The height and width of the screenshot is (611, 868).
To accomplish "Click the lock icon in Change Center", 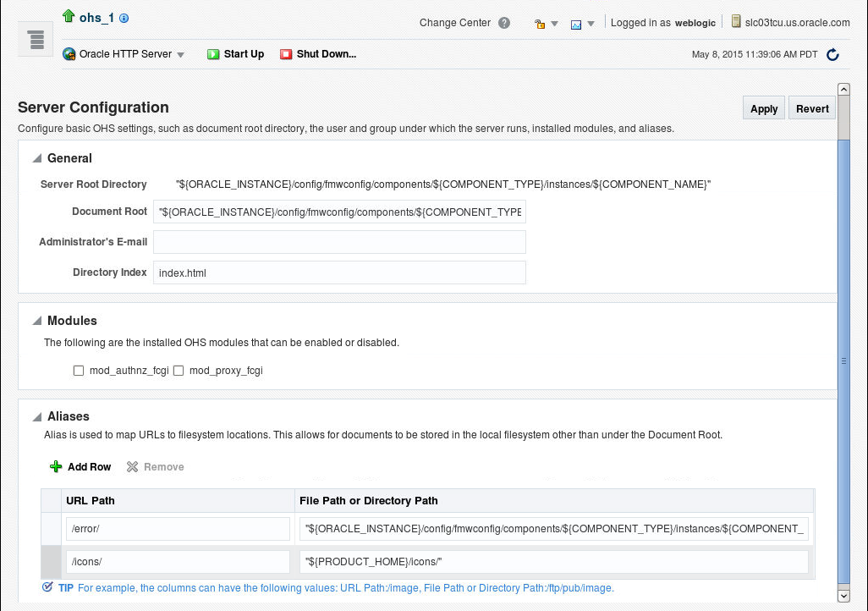I will click(539, 24).
